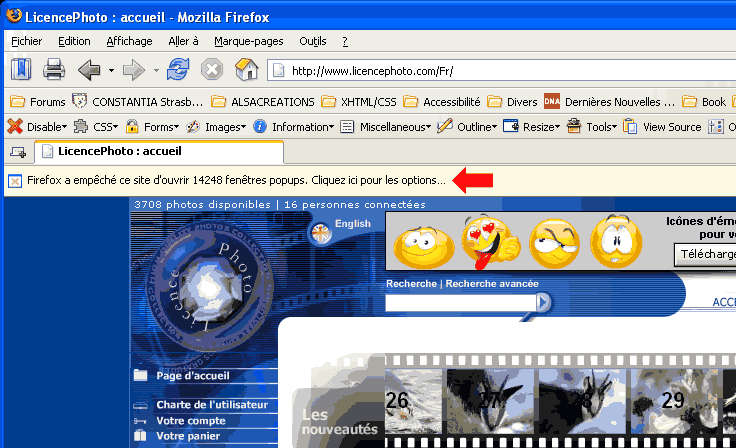The height and width of the screenshot is (448, 736).
Task: Reload the page with Refresh icon
Action: tap(178, 70)
